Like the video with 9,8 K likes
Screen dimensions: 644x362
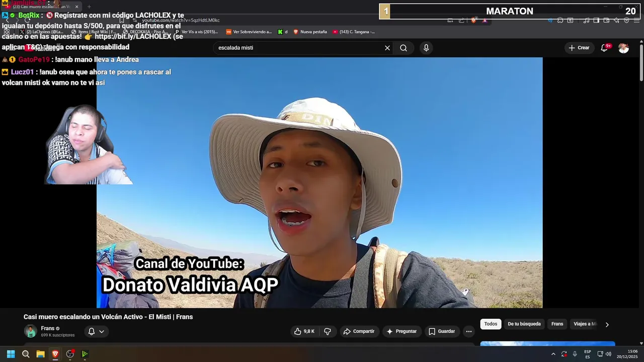point(305,331)
